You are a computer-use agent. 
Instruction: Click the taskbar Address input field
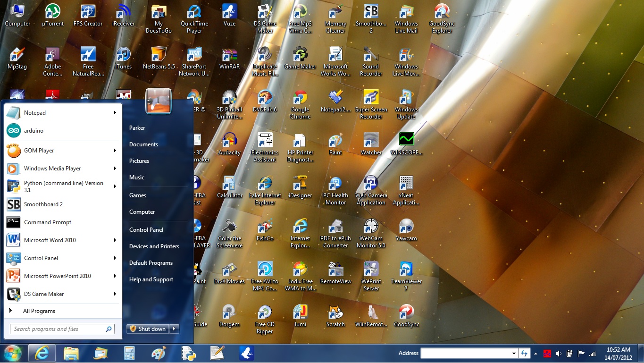coord(466,353)
